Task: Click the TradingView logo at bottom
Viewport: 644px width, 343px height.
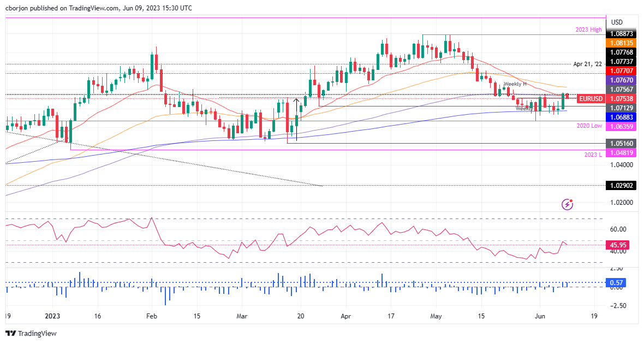Action: click(x=31, y=334)
